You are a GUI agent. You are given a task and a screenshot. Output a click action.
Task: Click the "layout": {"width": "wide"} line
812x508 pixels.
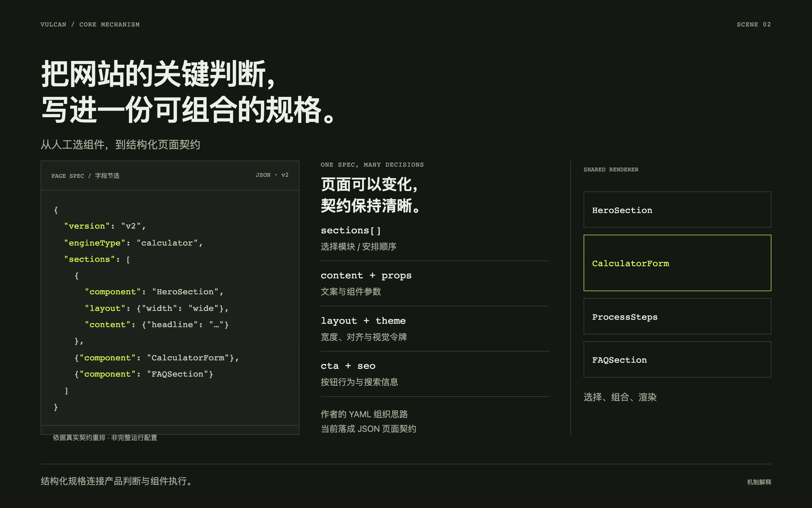click(x=157, y=308)
